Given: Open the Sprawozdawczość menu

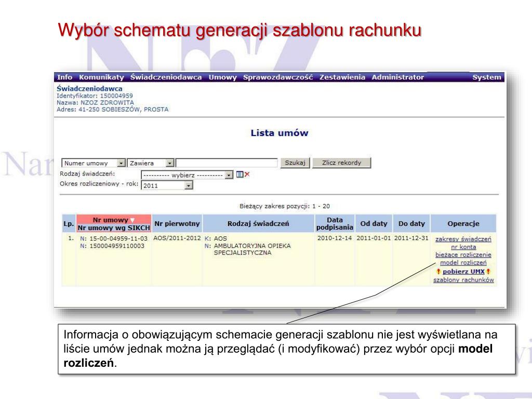Looking at the screenshot, I should click(278, 77).
